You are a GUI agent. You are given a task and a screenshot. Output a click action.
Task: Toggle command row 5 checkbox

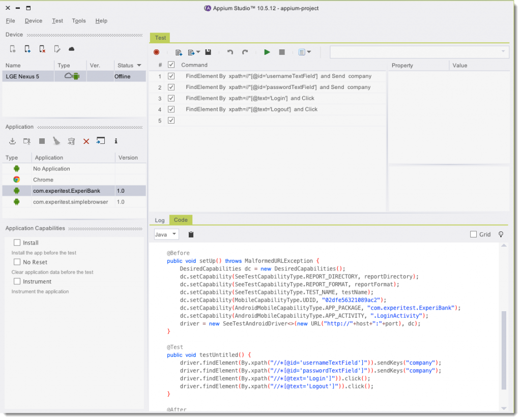click(x=171, y=120)
